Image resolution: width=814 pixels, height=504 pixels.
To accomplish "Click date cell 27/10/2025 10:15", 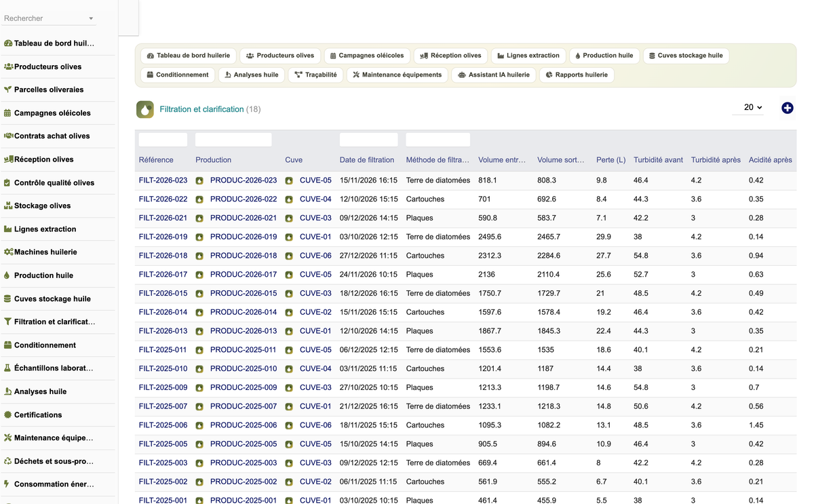I will pos(368,388).
